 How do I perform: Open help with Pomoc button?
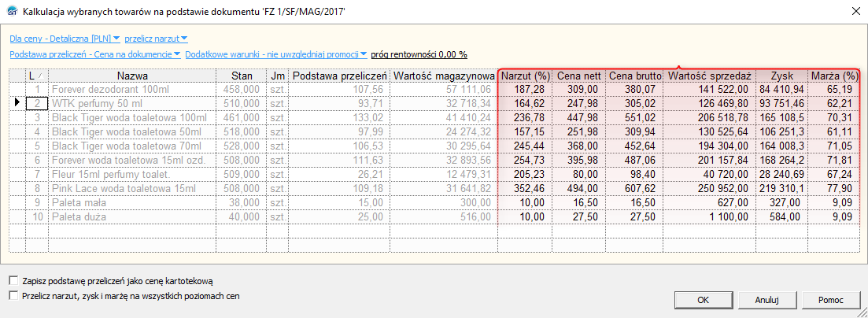point(831,300)
